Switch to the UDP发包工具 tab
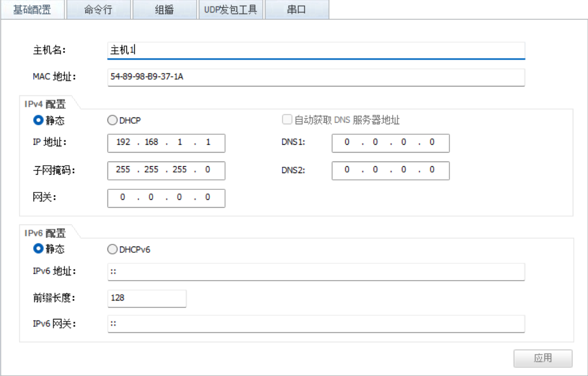The image size is (588, 376). click(x=231, y=9)
